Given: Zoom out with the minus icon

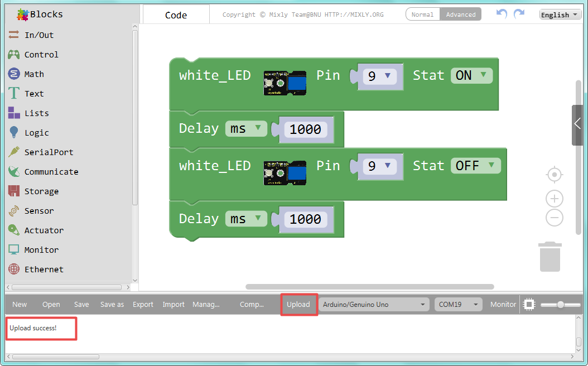Looking at the screenshot, I should tap(555, 218).
